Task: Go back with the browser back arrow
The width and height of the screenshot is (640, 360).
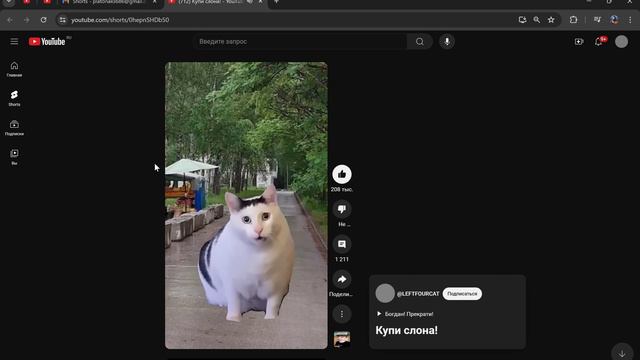Action: [10, 20]
